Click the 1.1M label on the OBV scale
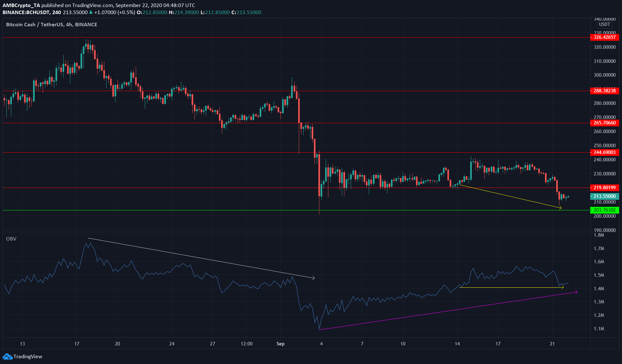The width and height of the screenshot is (622, 364). point(599,329)
